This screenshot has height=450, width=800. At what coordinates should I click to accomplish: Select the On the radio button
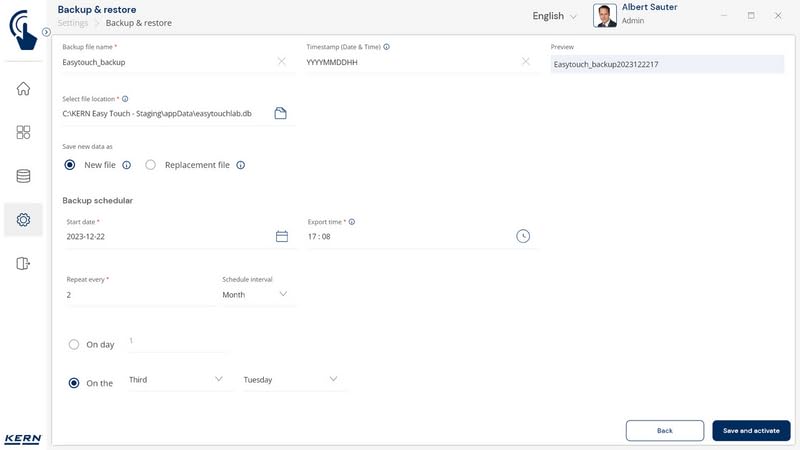click(x=74, y=383)
